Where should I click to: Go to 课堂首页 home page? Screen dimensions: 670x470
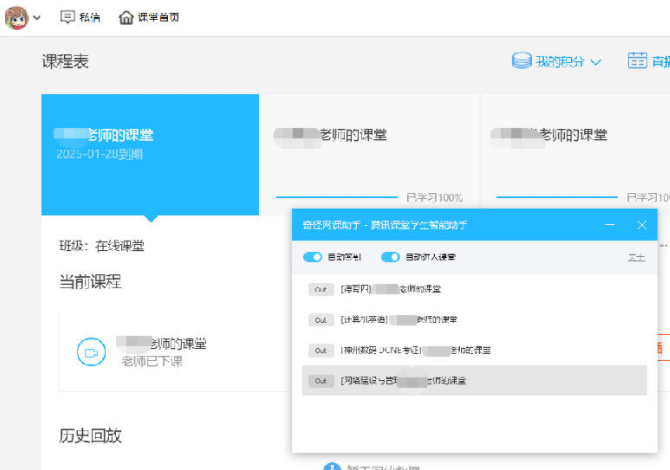click(x=149, y=17)
